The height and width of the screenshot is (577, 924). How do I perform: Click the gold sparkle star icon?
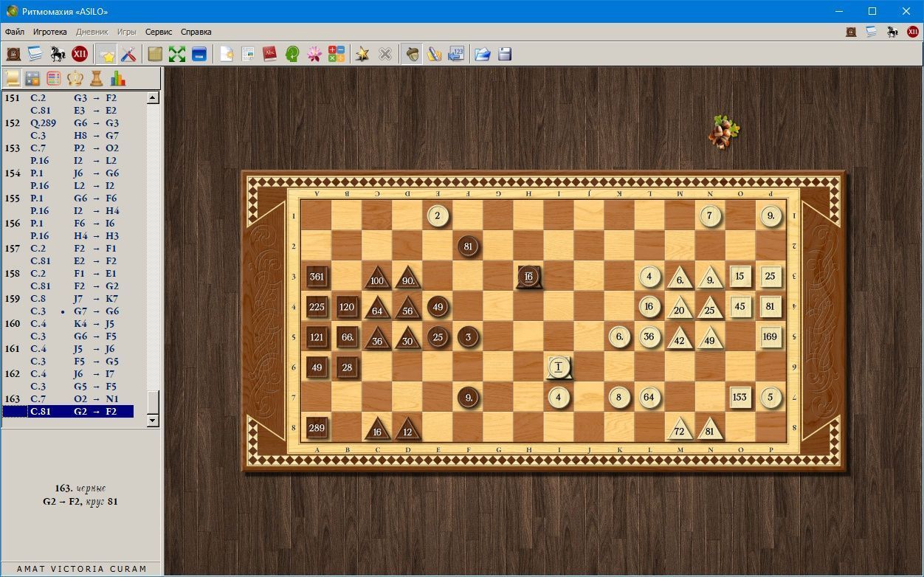[x=362, y=54]
